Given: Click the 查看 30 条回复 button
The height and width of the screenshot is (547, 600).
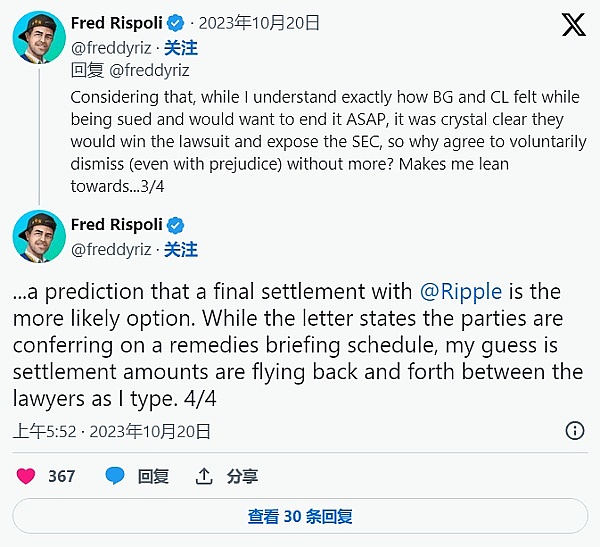Looking at the screenshot, I should coord(300,517).
